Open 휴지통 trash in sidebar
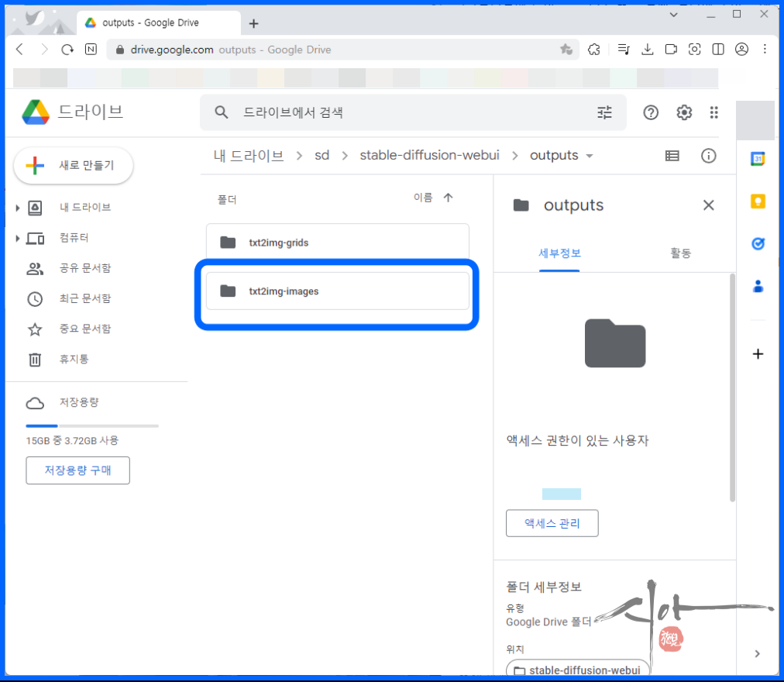Image resolution: width=784 pixels, height=682 pixels. click(74, 360)
